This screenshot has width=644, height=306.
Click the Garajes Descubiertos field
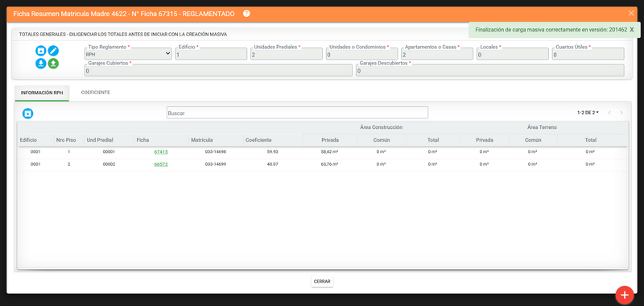490,70
